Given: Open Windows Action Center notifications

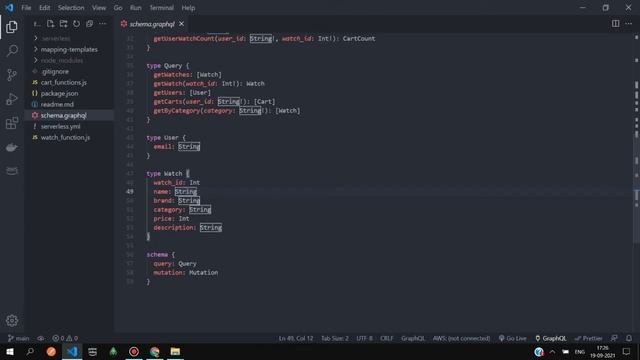Looking at the screenshot, I should pos(627,351).
